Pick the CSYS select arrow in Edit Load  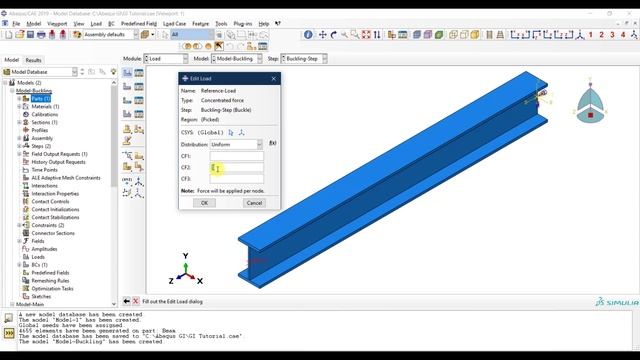click(x=231, y=132)
